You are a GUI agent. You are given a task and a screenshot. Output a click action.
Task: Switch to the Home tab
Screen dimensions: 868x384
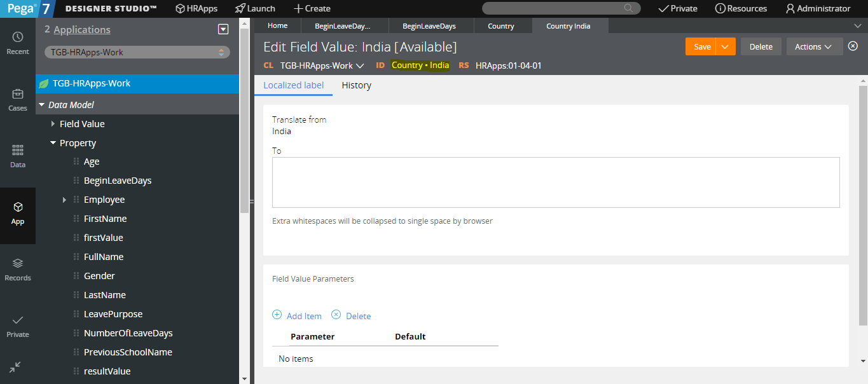(x=277, y=25)
